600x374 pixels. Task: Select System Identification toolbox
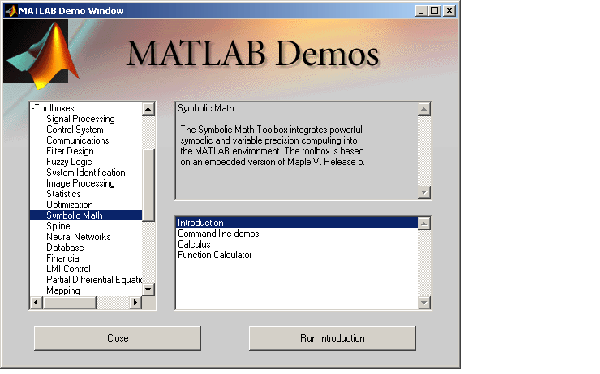click(x=86, y=173)
